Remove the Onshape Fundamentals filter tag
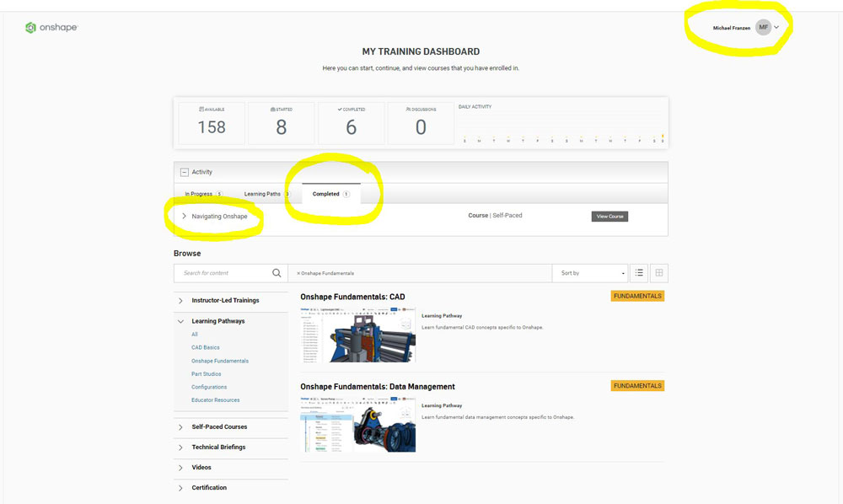Image resolution: width=843 pixels, height=504 pixels. [x=298, y=273]
